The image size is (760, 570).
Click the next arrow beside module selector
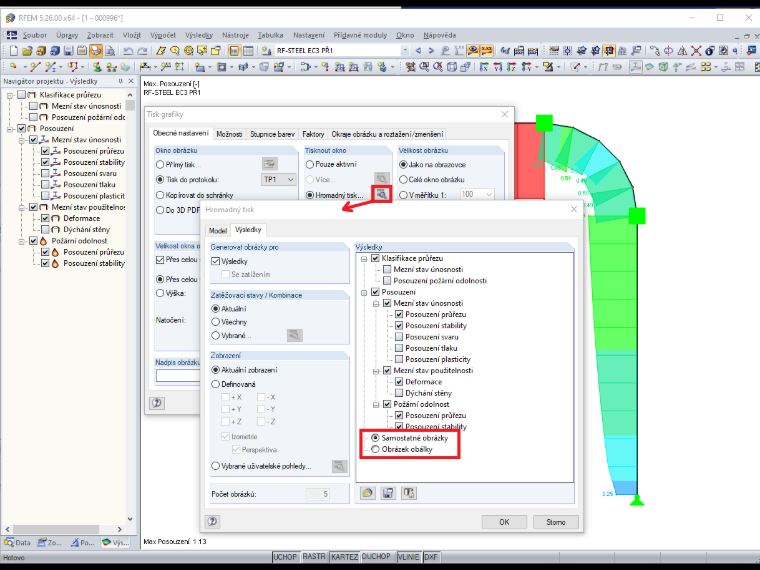click(x=431, y=50)
